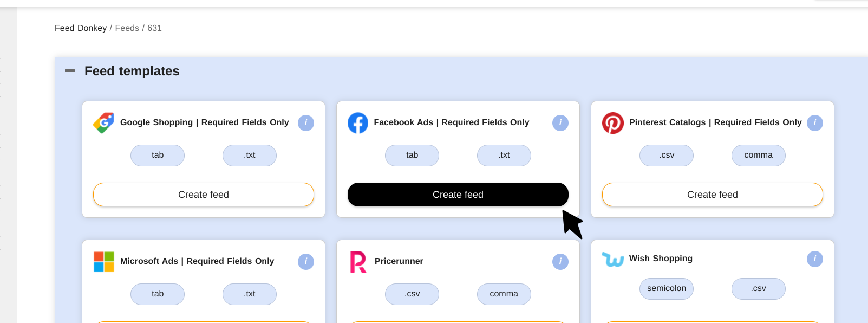Click the Microsoft Ads logo
Image resolution: width=868 pixels, height=323 pixels.
coord(104,262)
